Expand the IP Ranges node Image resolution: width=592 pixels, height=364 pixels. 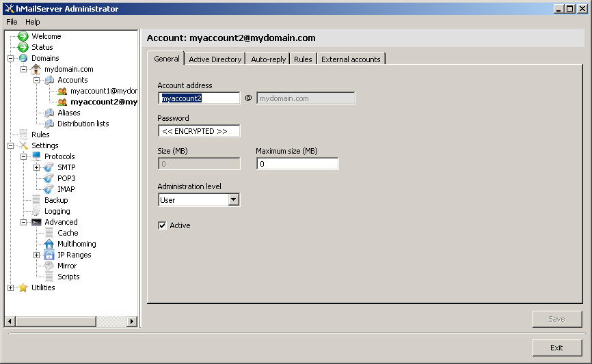coord(36,255)
